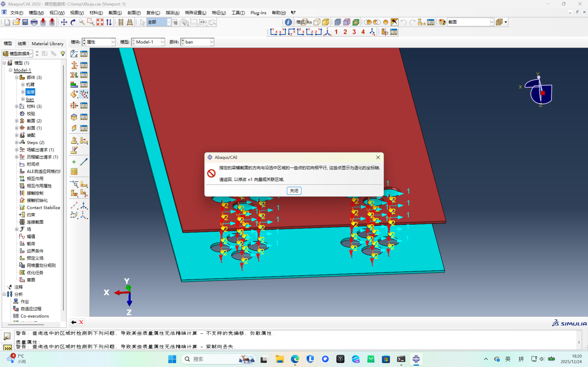Open the Create Material tool
The height and width of the screenshot is (367, 588).
(x=74, y=54)
